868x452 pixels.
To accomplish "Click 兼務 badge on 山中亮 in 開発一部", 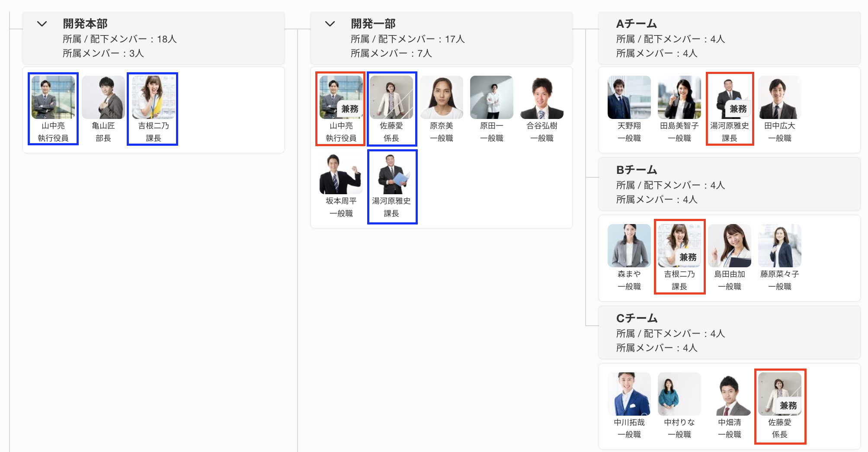I will 349,109.
